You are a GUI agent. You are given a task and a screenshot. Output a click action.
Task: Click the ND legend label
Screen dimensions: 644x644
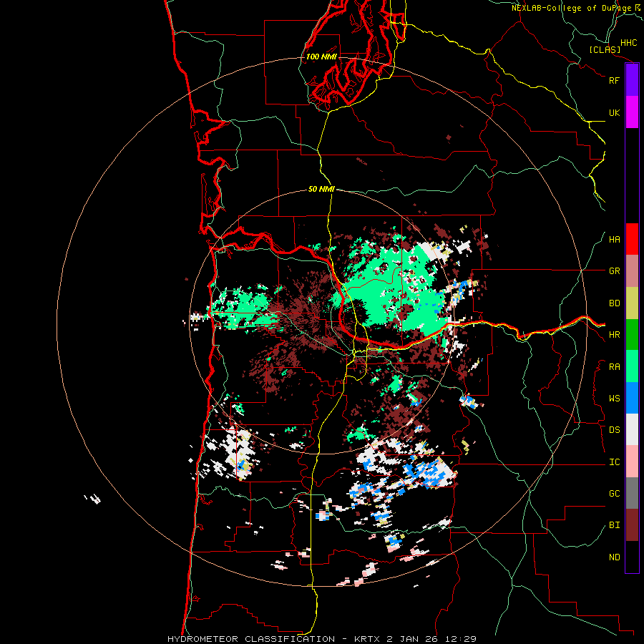click(614, 557)
